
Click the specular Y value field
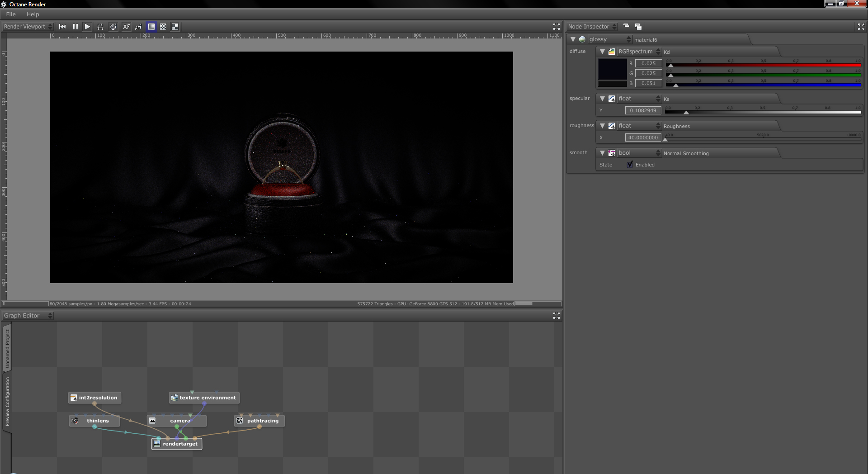(x=643, y=110)
